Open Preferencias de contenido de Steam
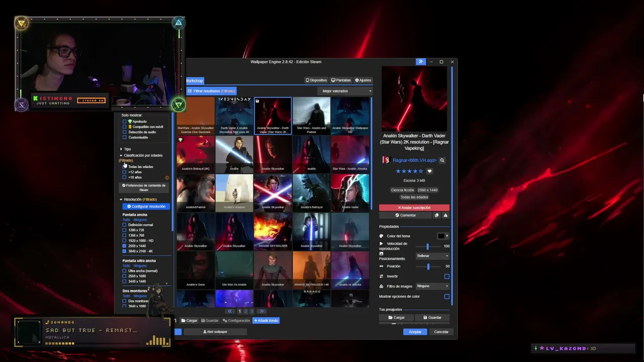The height and width of the screenshot is (362, 644). 144,188
